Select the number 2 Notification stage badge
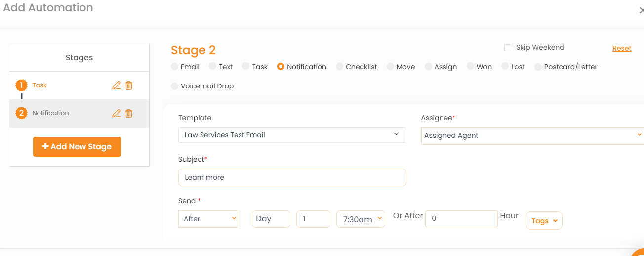Image resolution: width=644 pixels, height=256 pixels. pyautogui.click(x=21, y=113)
